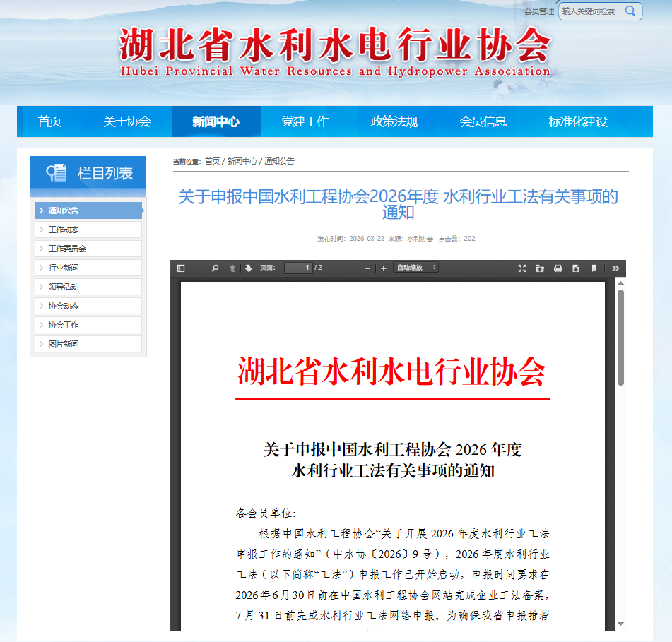Print the PDF notice document
The width and height of the screenshot is (672, 642).
[558, 268]
